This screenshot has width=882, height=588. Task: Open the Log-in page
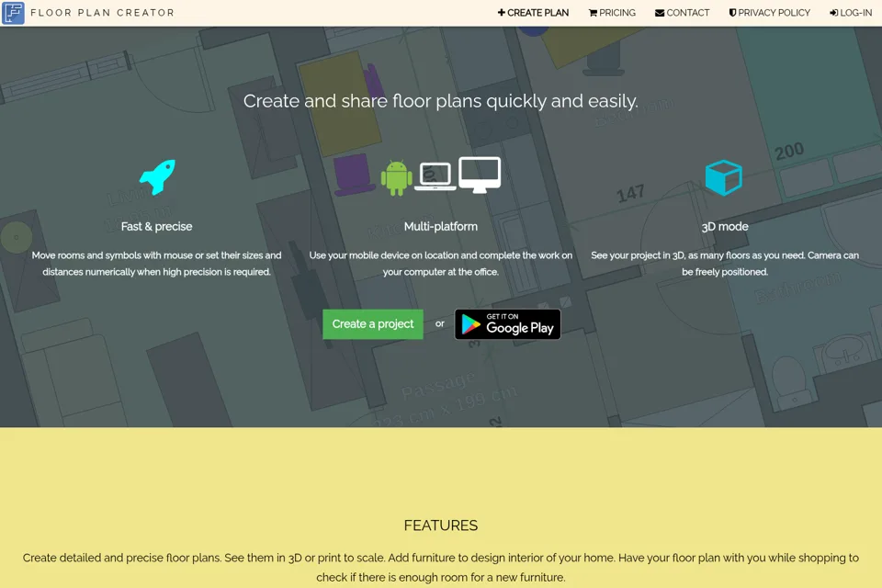(x=851, y=12)
